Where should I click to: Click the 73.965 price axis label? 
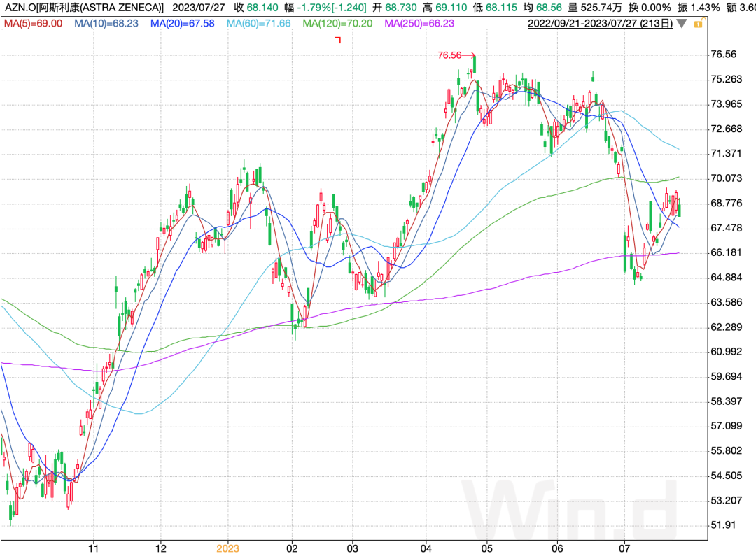click(x=727, y=104)
